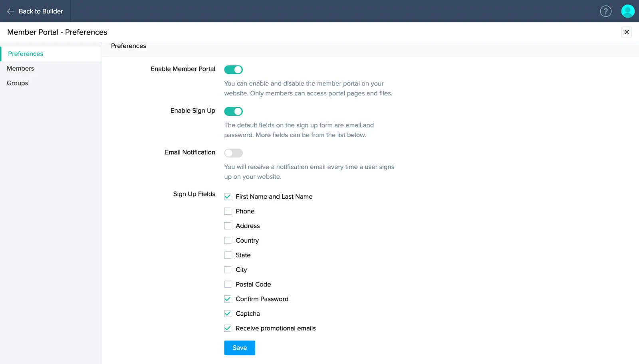This screenshot has height=364, width=639.
Task: Click the 'Sign Up Fields' label
Action: [194, 194]
